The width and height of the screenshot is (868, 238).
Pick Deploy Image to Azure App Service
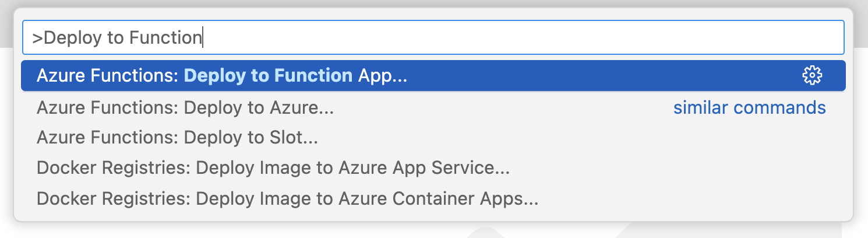pos(273,169)
